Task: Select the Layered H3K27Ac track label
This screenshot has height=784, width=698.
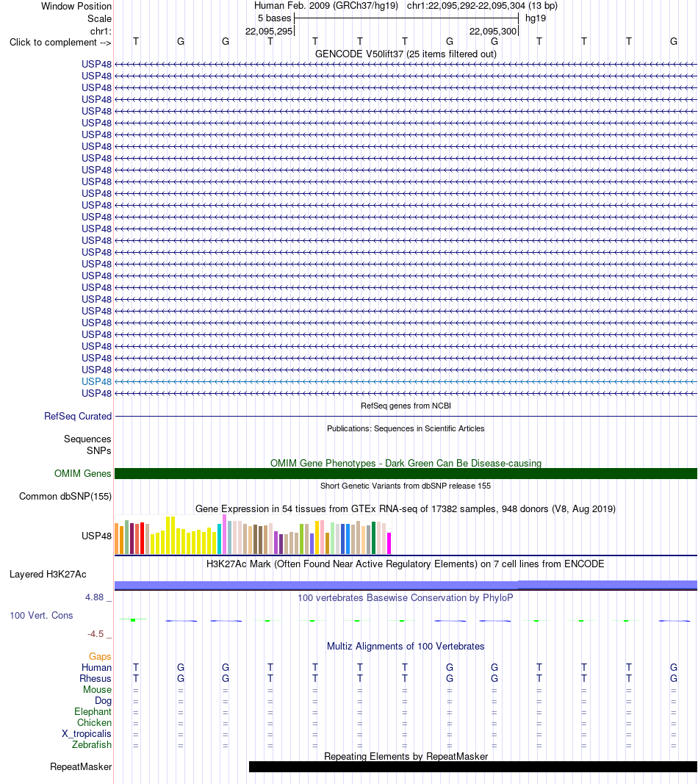Action: pyautogui.click(x=48, y=575)
